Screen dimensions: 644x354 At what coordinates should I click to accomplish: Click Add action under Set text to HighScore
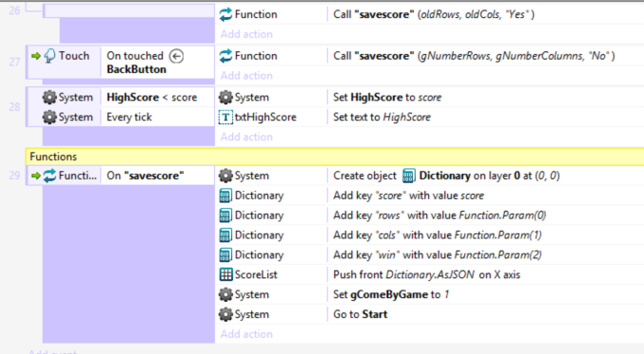point(246,136)
